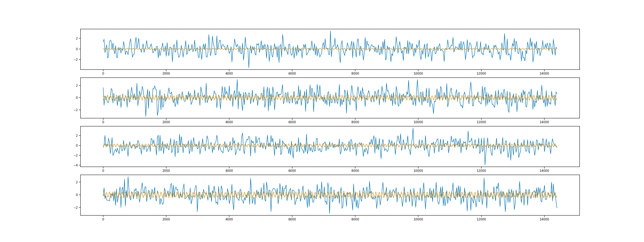
Task: Click the 2 y-tick label of bottom subplot
Action: tap(77, 182)
